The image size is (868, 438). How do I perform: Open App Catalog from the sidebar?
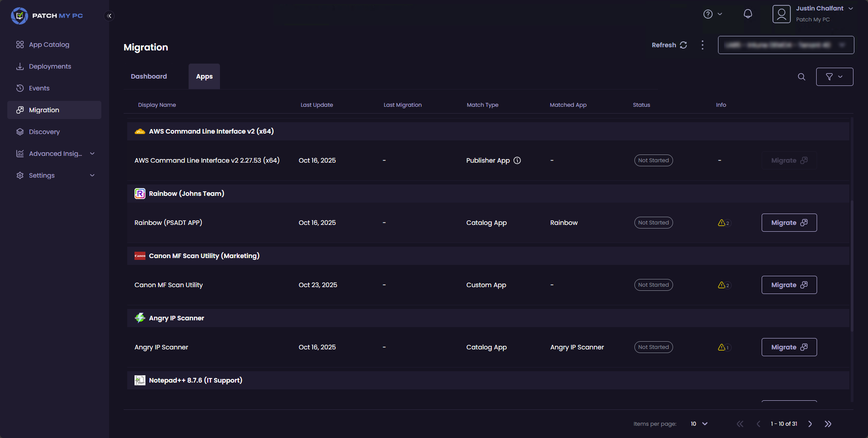[x=49, y=44]
